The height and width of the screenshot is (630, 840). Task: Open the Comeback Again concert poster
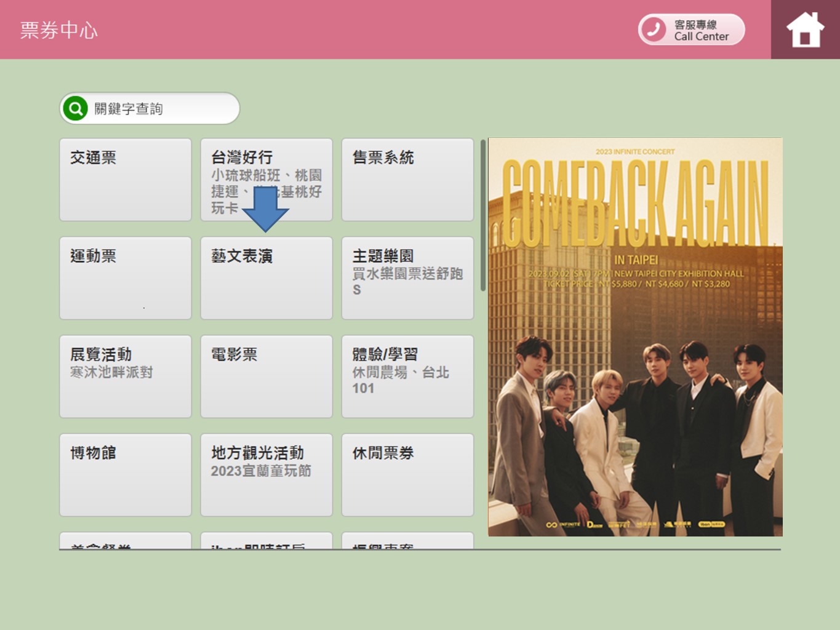[x=635, y=337]
